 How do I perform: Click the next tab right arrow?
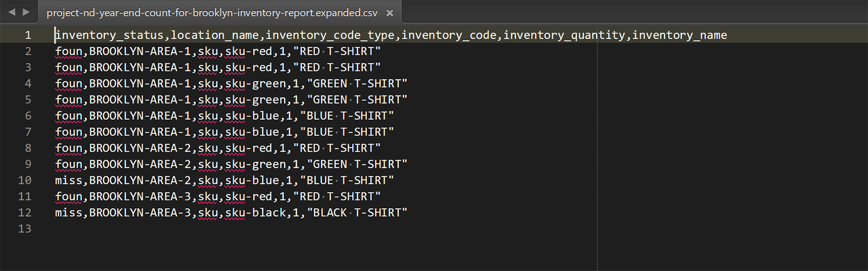[x=25, y=12]
